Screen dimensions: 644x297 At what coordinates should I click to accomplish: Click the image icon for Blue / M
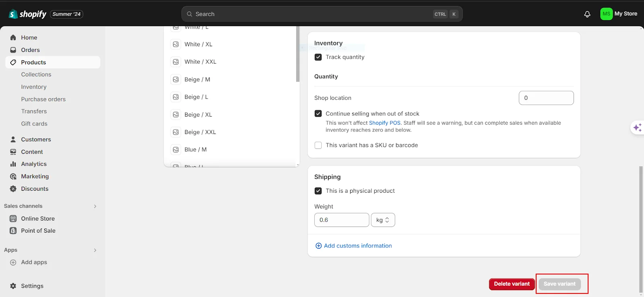(x=176, y=150)
